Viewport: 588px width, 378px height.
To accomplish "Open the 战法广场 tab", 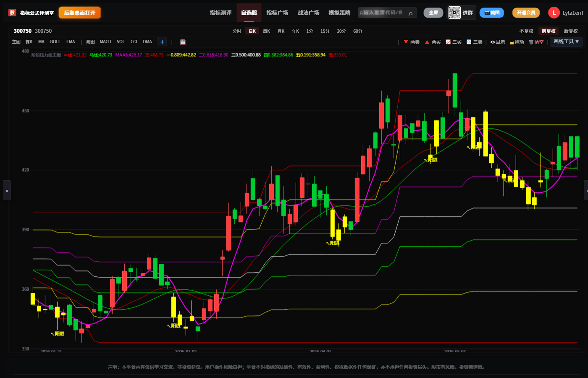I will [x=308, y=13].
